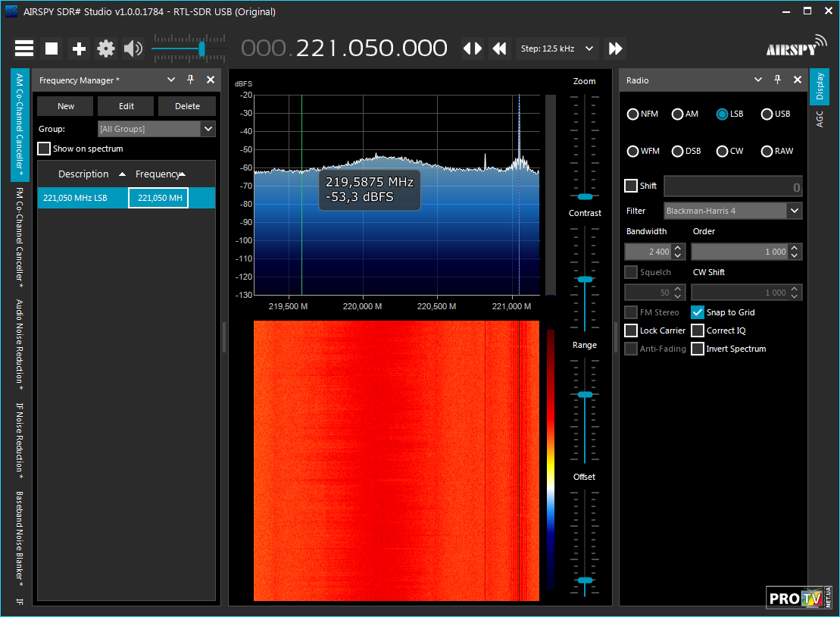Screen dimensions: 840x617
Task: Click the New button in Frequency Manager
Action: click(x=66, y=106)
